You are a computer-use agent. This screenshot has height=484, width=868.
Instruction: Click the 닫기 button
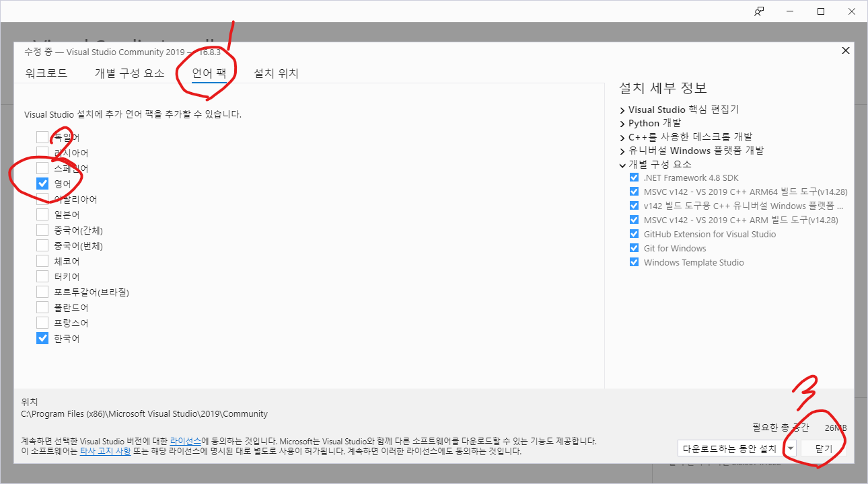coord(824,448)
